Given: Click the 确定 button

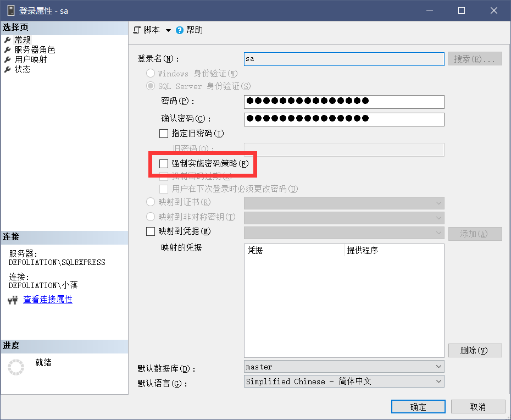Looking at the screenshot, I should pos(418,407).
